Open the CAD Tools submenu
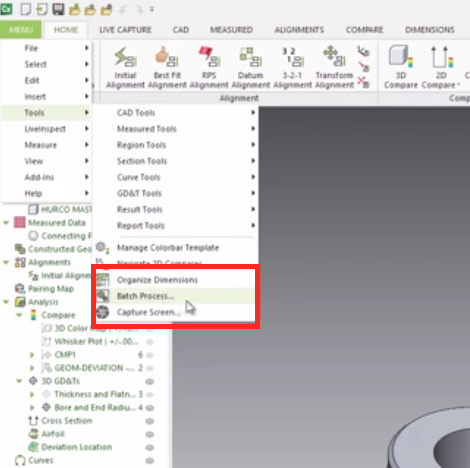 tap(175, 113)
